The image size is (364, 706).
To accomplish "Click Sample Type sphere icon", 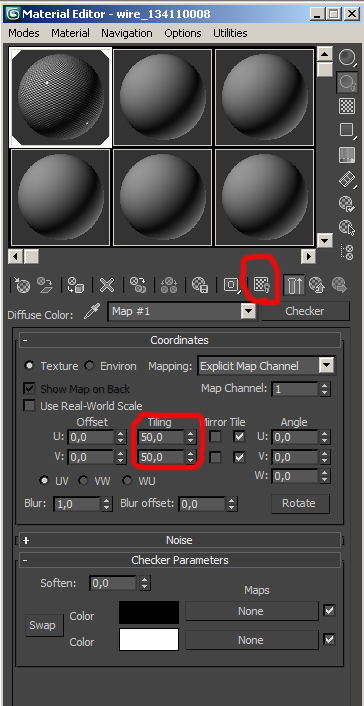I will pos(347,57).
